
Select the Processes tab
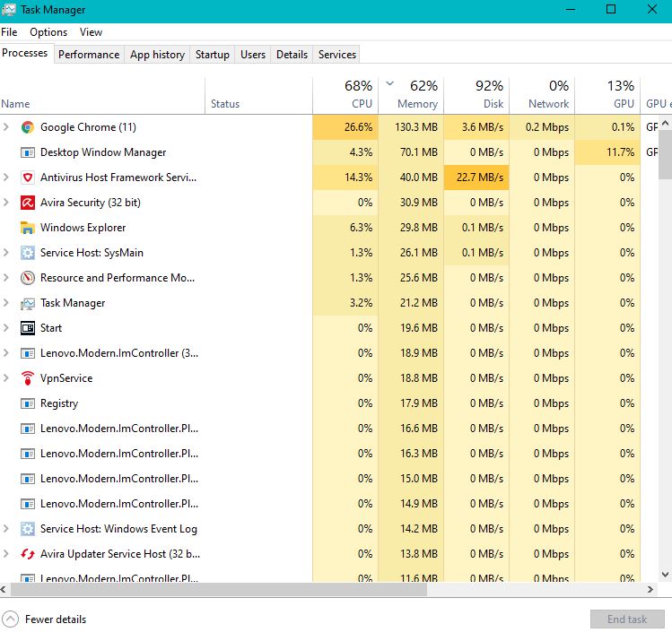(x=25, y=53)
